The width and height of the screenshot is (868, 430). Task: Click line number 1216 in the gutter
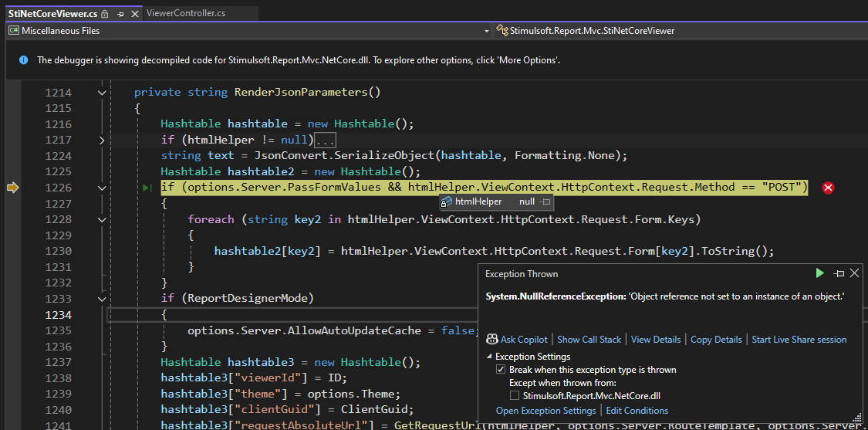click(58, 124)
